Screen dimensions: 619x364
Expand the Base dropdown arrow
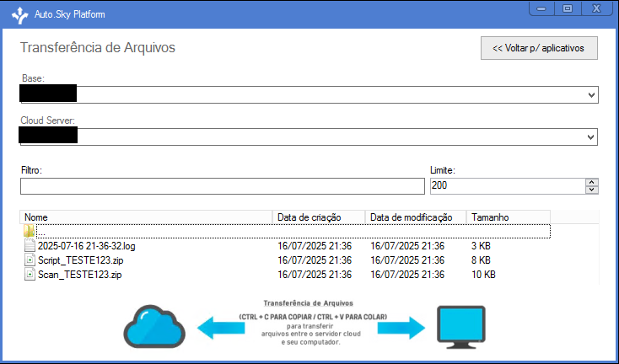click(x=591, y=95)
